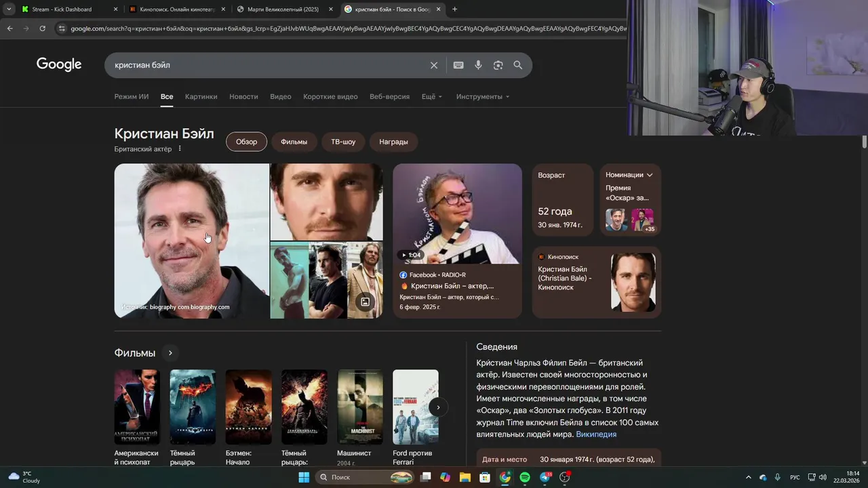Select the Режим ИИ tab
868x488 pixels.
point(132,96)
